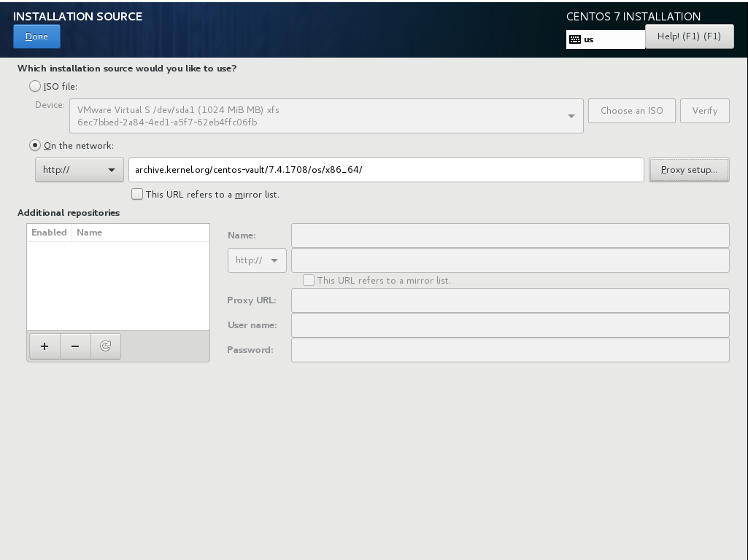Remove repository with the minus icon
This screenshot has width=748, height=560.
tap(75, 346)
